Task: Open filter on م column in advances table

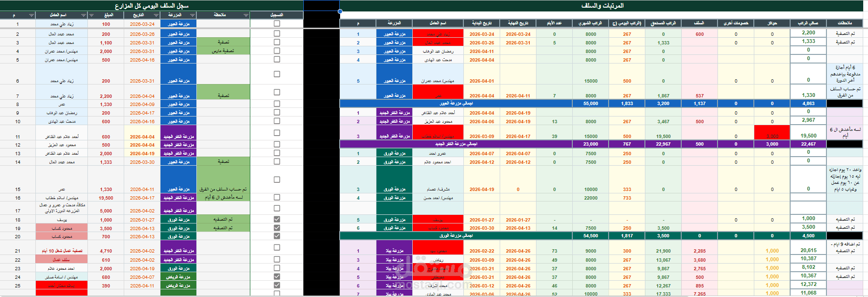Action: (32, 15)
